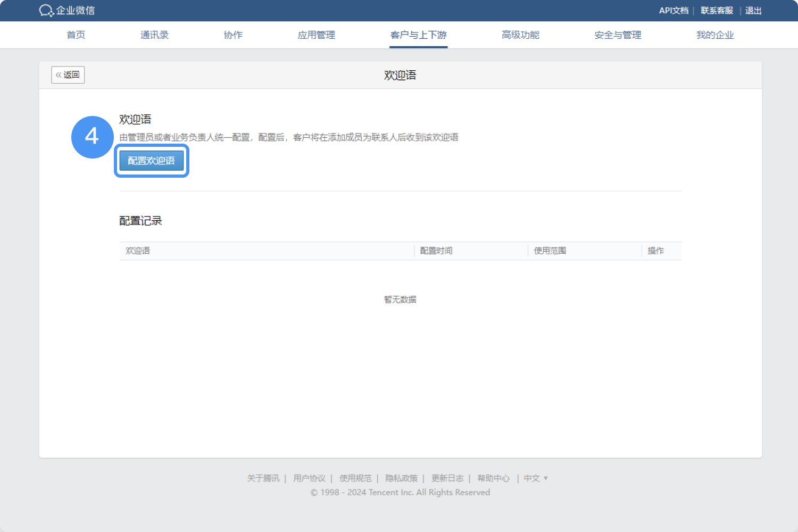Select the 应用管理 tab

[x=317, y=35]
